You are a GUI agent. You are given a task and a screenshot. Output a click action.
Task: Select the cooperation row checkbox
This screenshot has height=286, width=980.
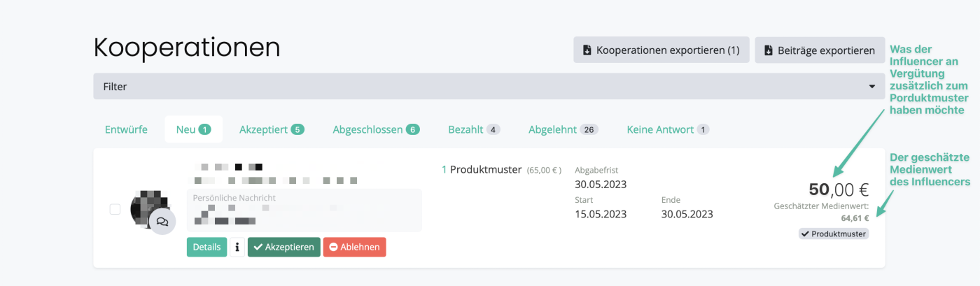tap(115, 209)
